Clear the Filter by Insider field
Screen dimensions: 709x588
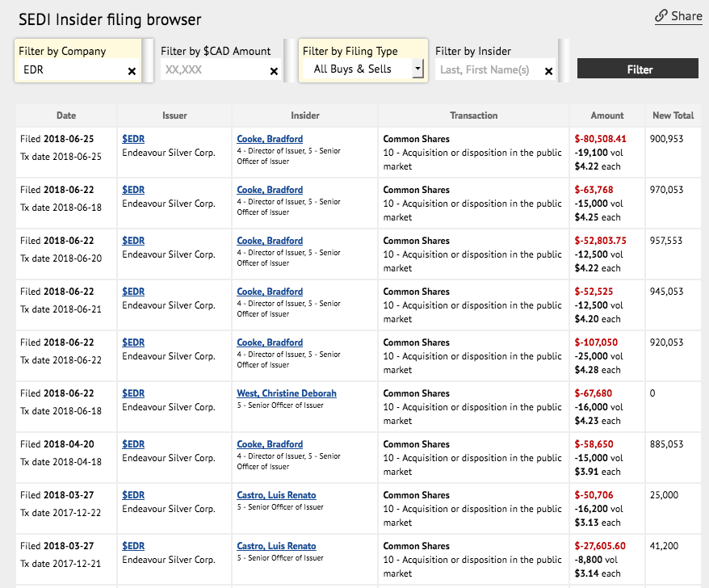tap(548, 71)
